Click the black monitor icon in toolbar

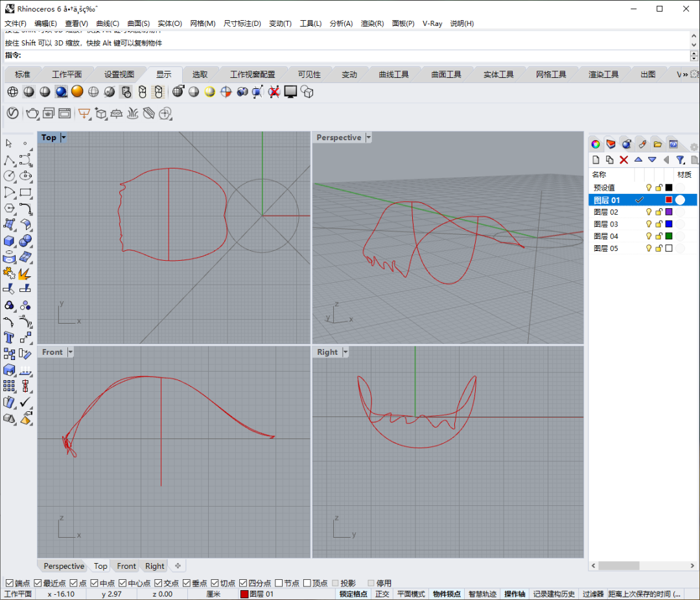[290, 92]
